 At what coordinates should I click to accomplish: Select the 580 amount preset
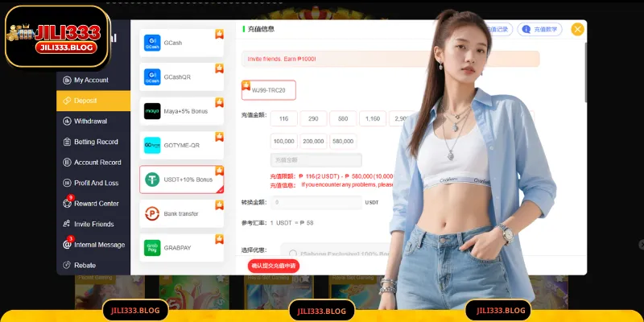coord(343,118)
